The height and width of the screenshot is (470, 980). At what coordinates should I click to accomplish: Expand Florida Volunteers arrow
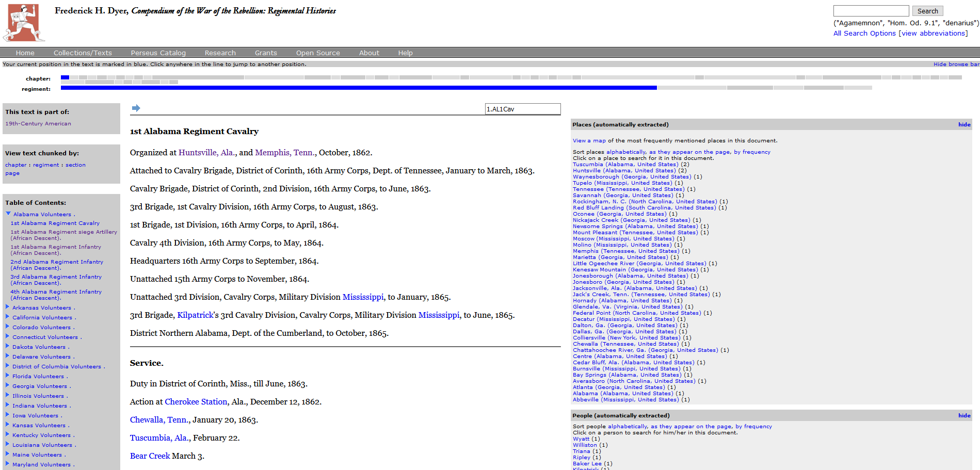(x=8, y=376)
